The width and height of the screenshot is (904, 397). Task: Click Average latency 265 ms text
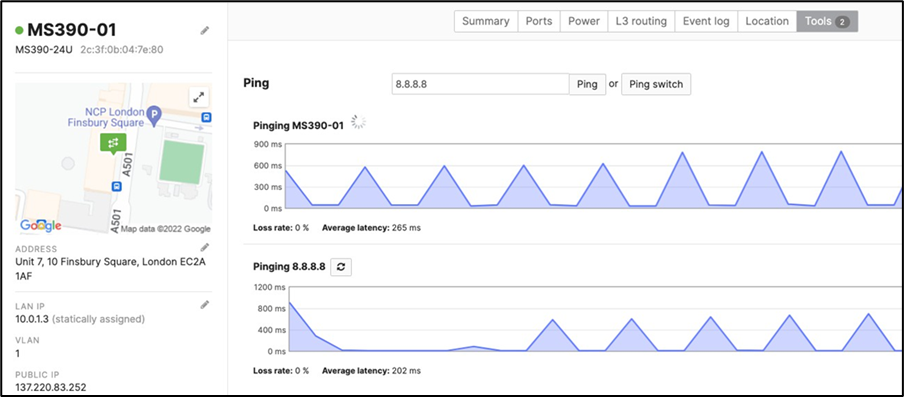click(x=371, y=228)
